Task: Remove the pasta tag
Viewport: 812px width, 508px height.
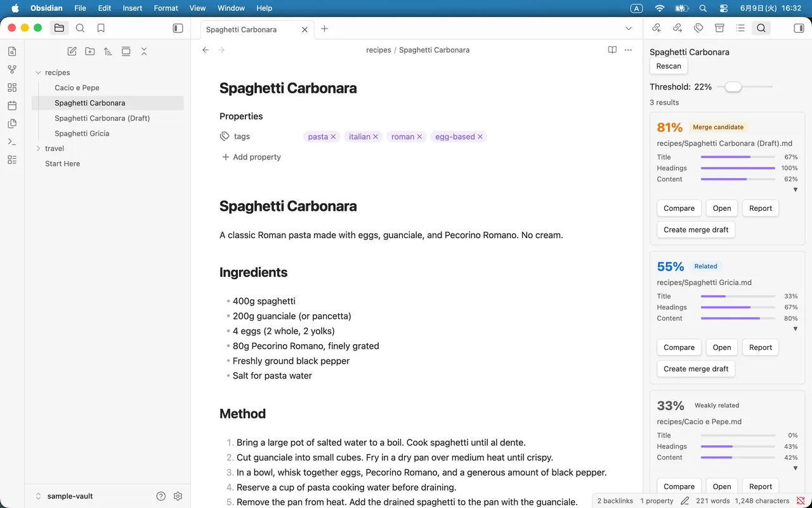Action: point(333,137)
